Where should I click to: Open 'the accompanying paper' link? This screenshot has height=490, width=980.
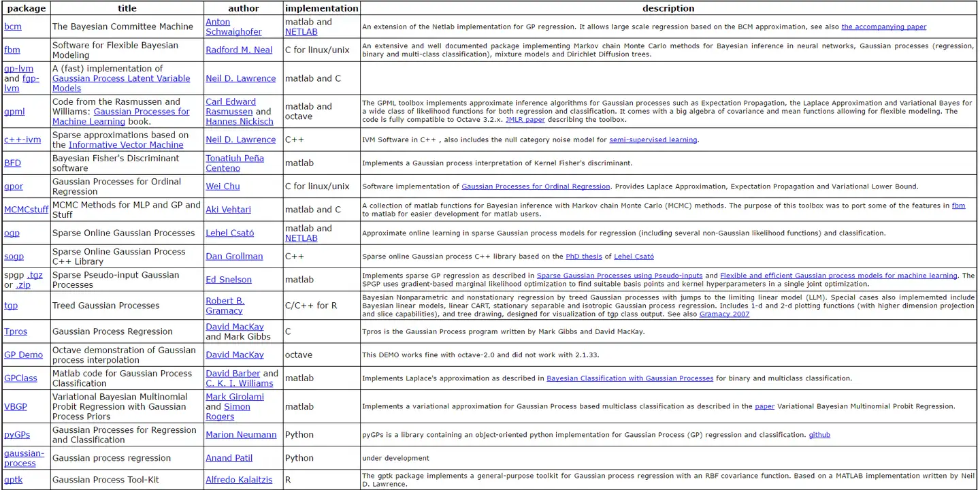883,27
